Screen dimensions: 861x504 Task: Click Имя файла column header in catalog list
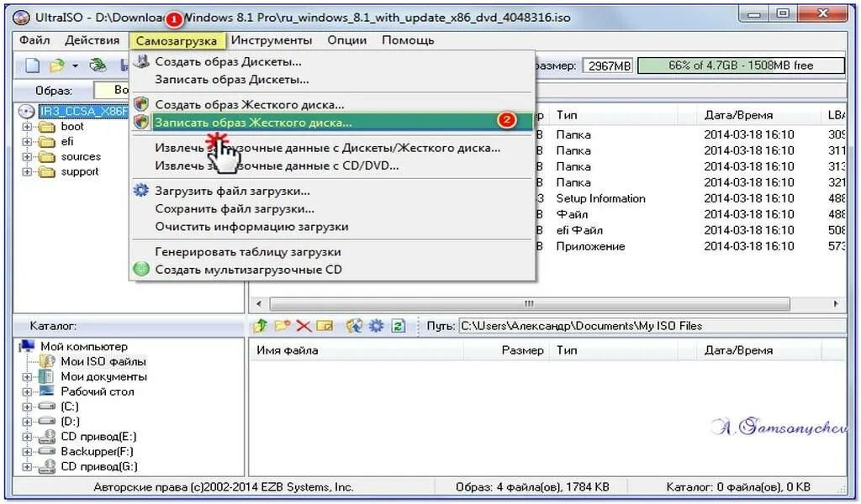pos(357,350)
